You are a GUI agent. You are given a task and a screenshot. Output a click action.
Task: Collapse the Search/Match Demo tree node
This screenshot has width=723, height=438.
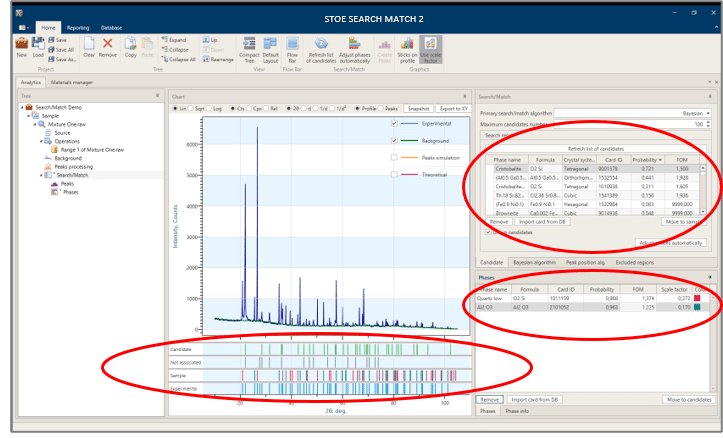[22, 107]
